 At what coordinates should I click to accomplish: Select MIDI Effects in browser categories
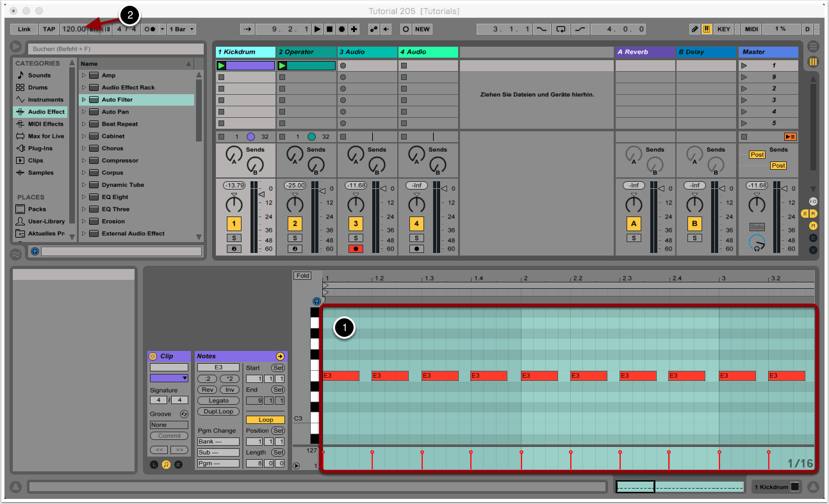[44, 124]
